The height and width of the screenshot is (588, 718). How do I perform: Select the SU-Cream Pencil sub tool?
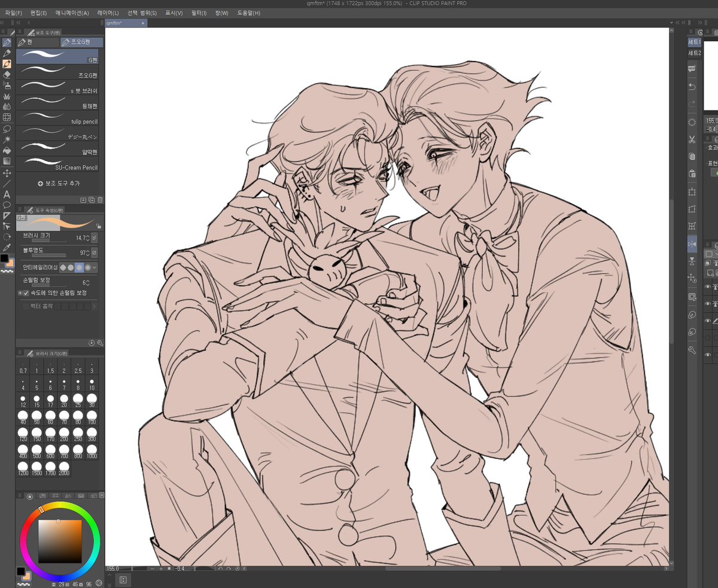57,164
